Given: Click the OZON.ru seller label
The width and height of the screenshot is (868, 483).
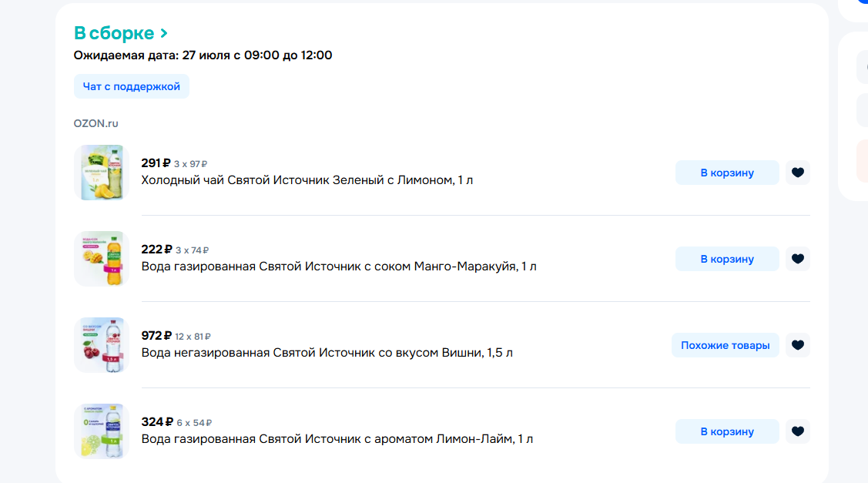Looking at the screenshot, I should (96, 123).
